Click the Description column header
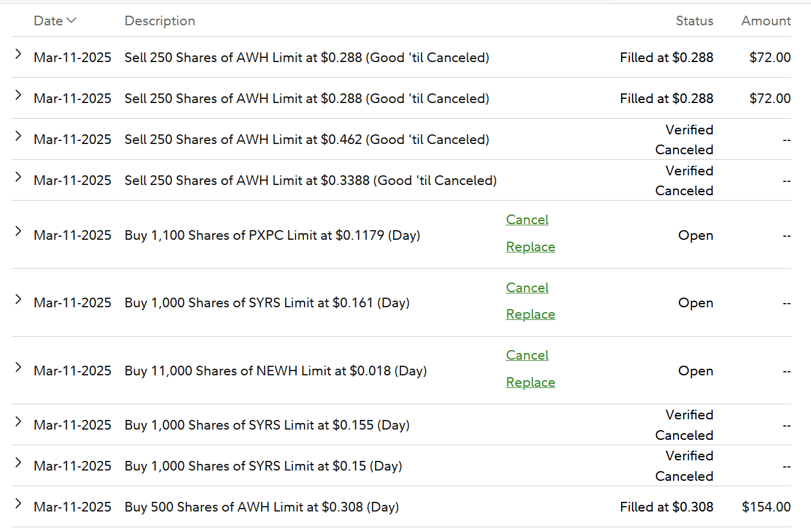 (160, 21)
